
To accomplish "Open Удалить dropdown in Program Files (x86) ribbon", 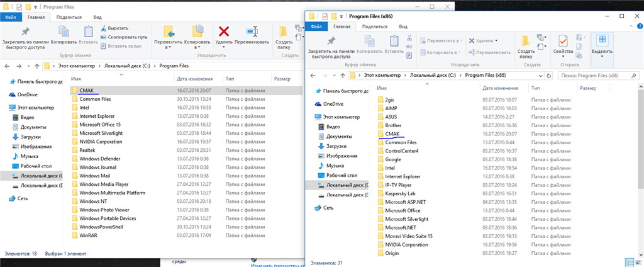I will click(496, 41).
